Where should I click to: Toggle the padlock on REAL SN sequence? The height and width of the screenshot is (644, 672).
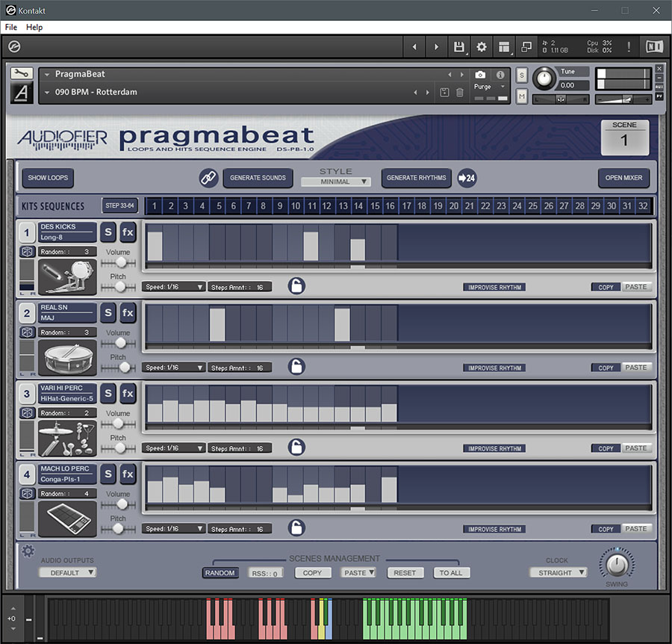296,366
